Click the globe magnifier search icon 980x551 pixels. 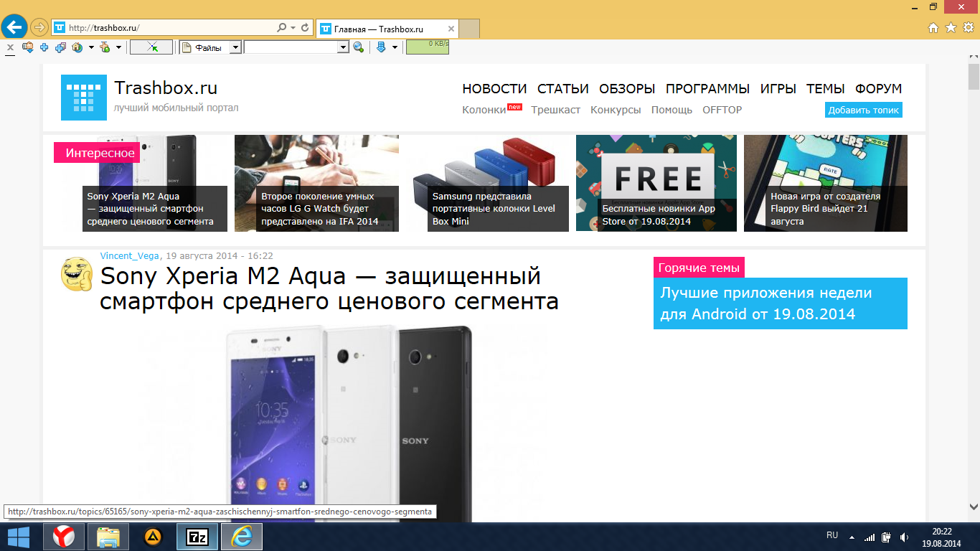pyautogui.click(x=359, y=47)
